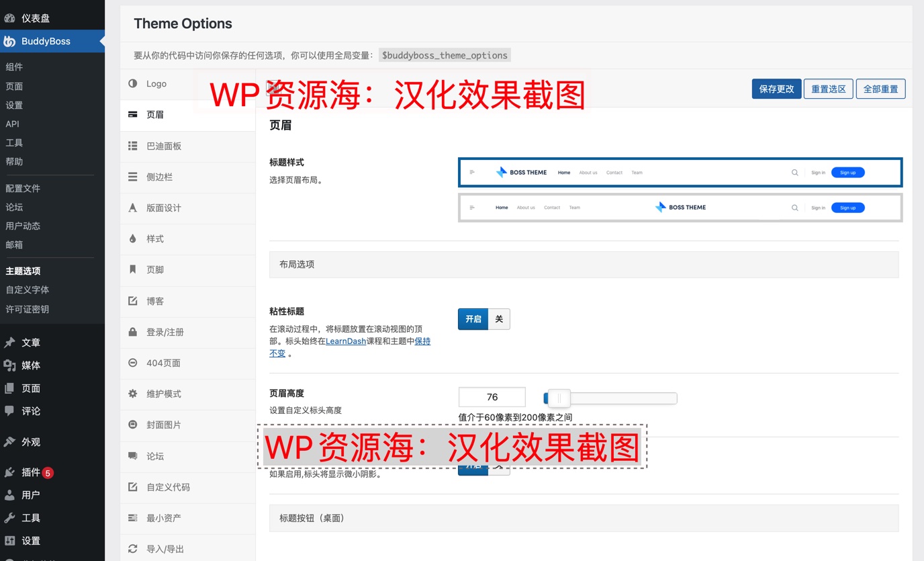
Task: Click the 博客 edit icon
Action: (133, 301)
